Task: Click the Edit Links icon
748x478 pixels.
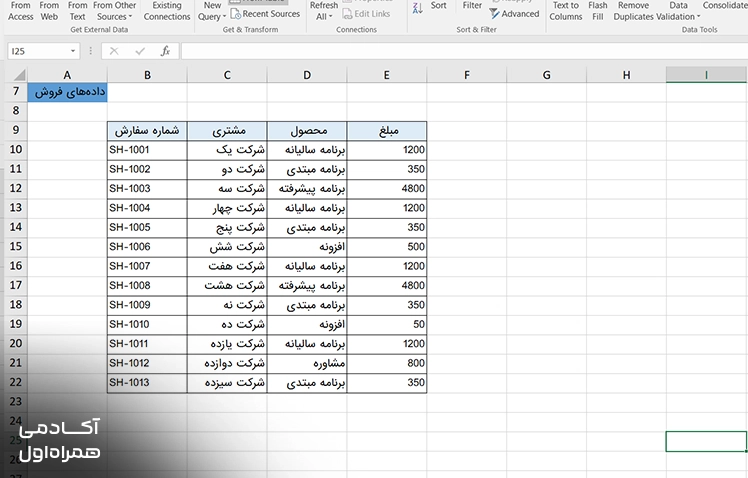Action: point(347,14)
